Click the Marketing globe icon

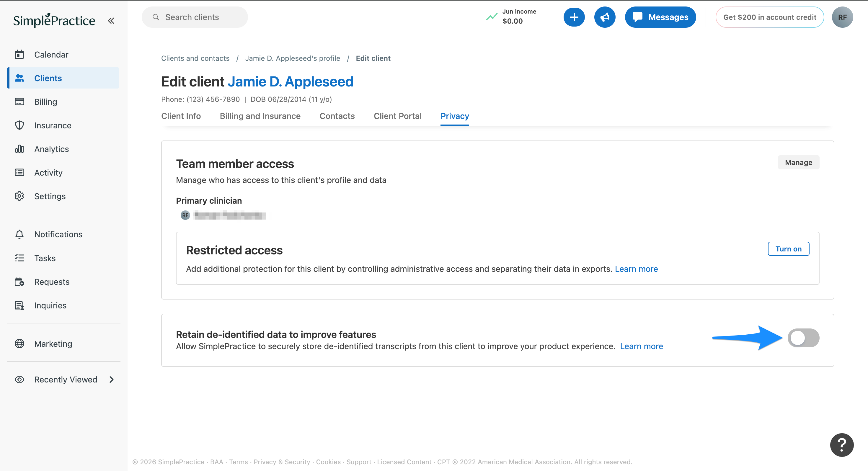click(19, 343)
